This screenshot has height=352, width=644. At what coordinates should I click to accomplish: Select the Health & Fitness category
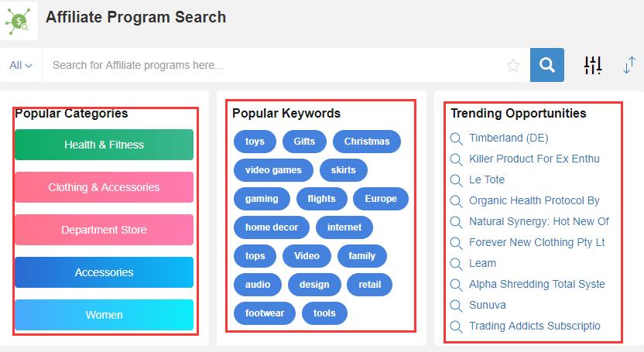coord(104,145)
